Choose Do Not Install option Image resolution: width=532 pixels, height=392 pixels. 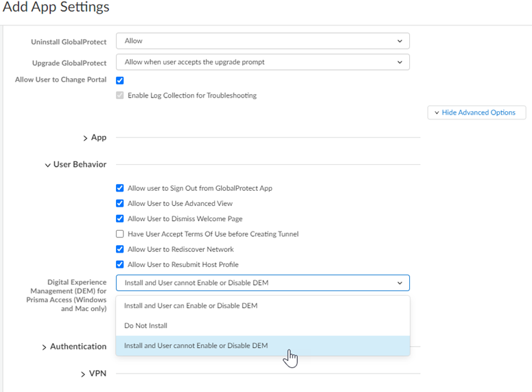click(x=146, y=325)
